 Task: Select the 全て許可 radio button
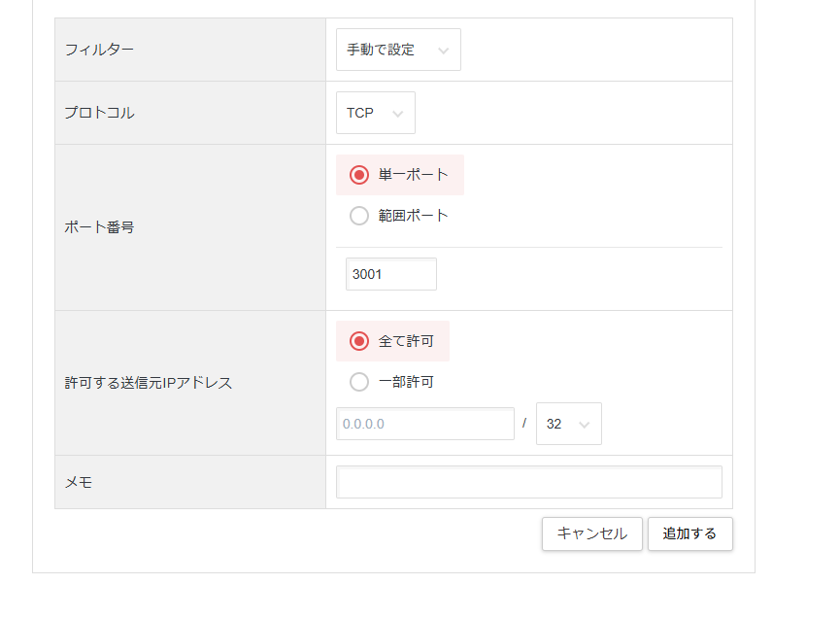point(359,341)
